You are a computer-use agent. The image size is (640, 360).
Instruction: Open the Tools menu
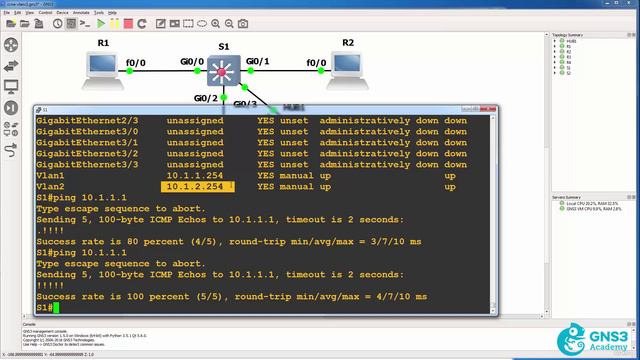click(99, 13)
